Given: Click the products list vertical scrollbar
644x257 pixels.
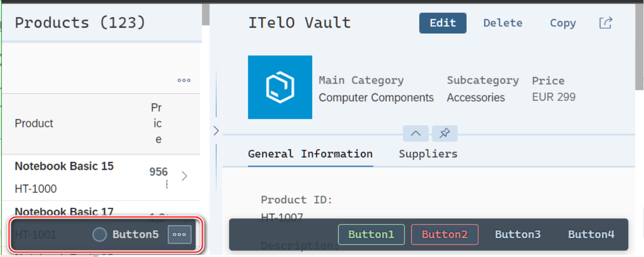Looking at the screenshot, I should click(206, 15).
